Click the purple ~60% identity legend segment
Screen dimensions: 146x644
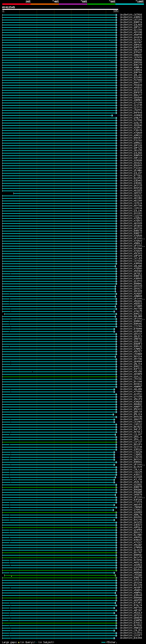(73, 4)
